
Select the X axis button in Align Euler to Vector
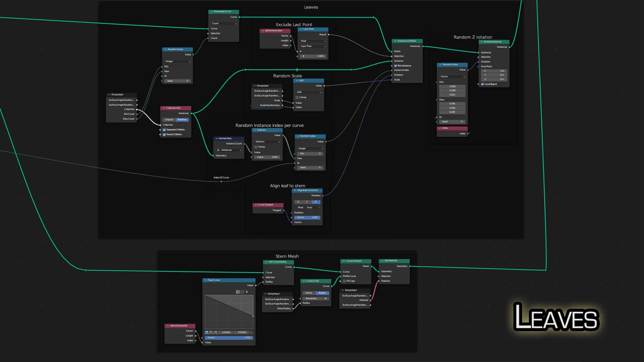(x=298, y=202)
